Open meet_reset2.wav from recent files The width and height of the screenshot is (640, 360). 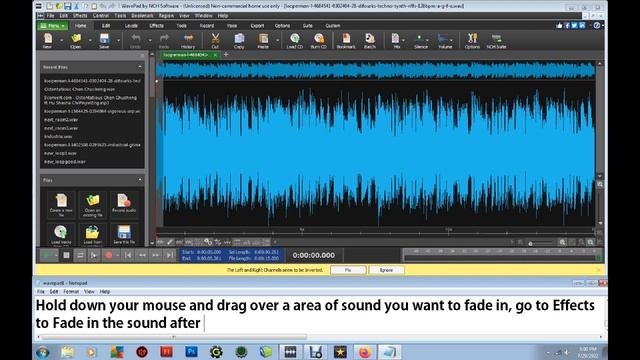pos(61,120)
